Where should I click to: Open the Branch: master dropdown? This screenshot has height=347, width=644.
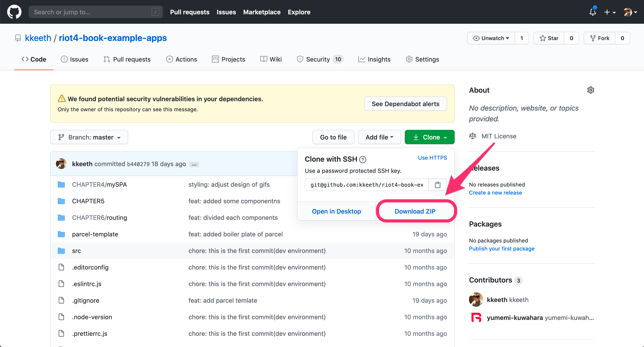(x=89, y=137)
